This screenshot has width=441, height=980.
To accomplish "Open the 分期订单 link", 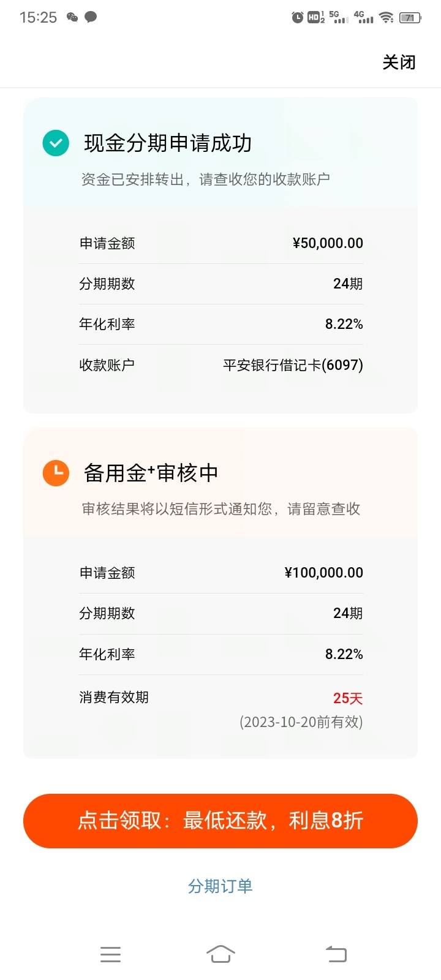I will [x=221, y=886].
